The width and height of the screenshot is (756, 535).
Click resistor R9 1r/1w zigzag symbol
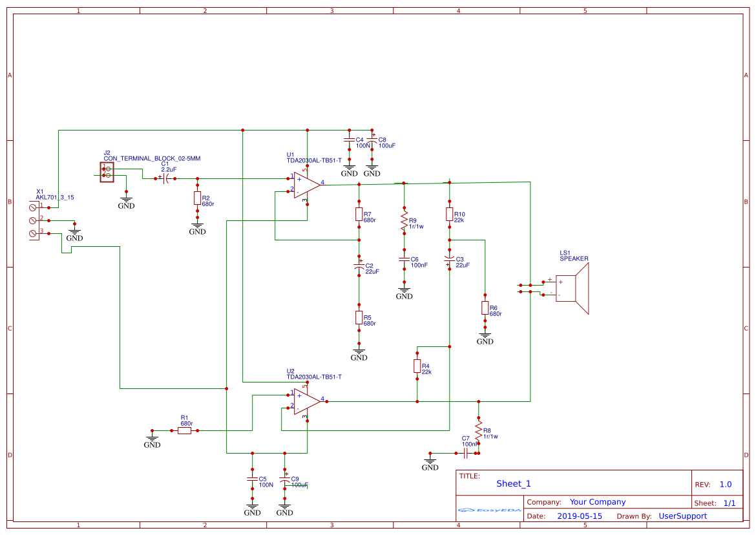(x=404, y=221)
